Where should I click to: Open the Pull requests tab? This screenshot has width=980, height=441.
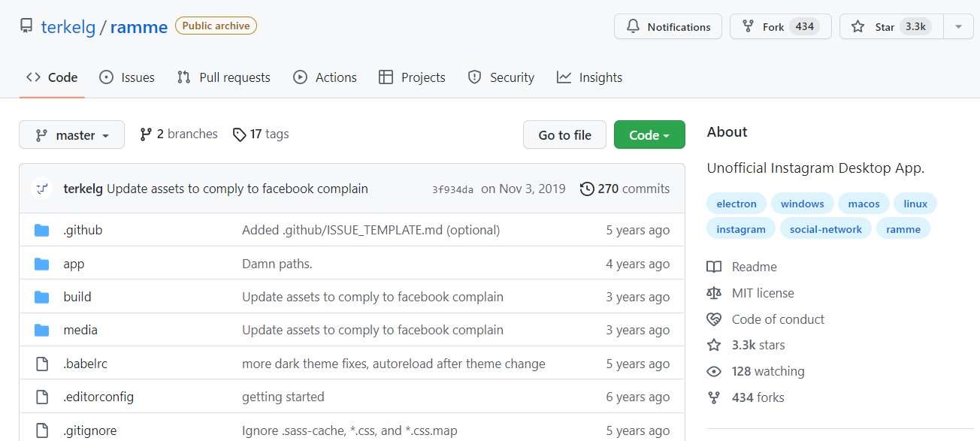(x=223, y=77)
